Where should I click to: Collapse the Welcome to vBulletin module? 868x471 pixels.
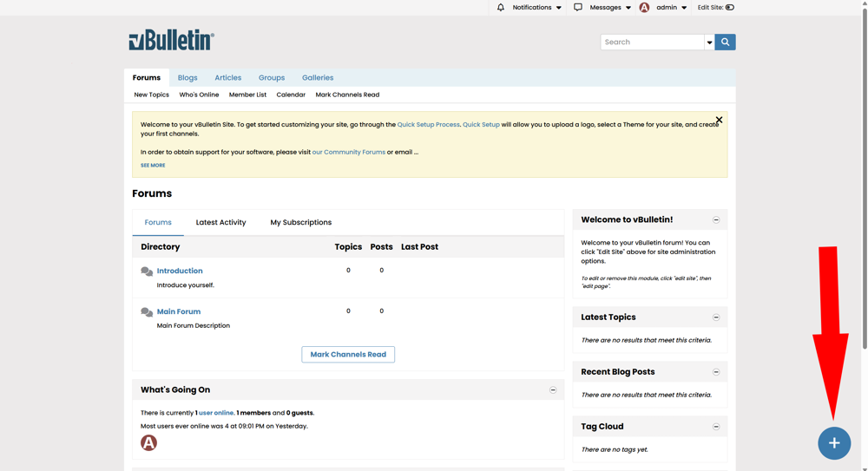(716, 219)
